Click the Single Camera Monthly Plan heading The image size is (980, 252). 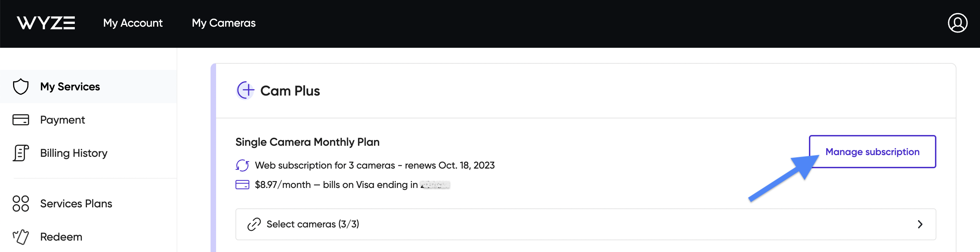click(x=307, y=142)
